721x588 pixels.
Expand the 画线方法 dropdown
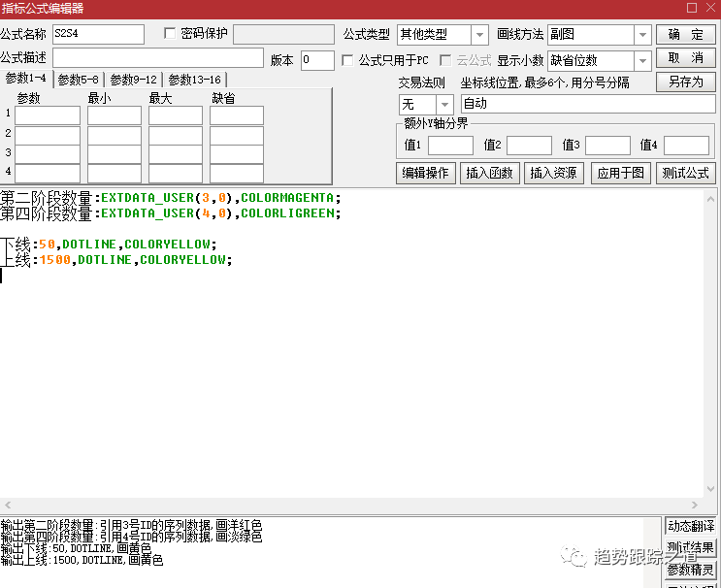[641, 35]
